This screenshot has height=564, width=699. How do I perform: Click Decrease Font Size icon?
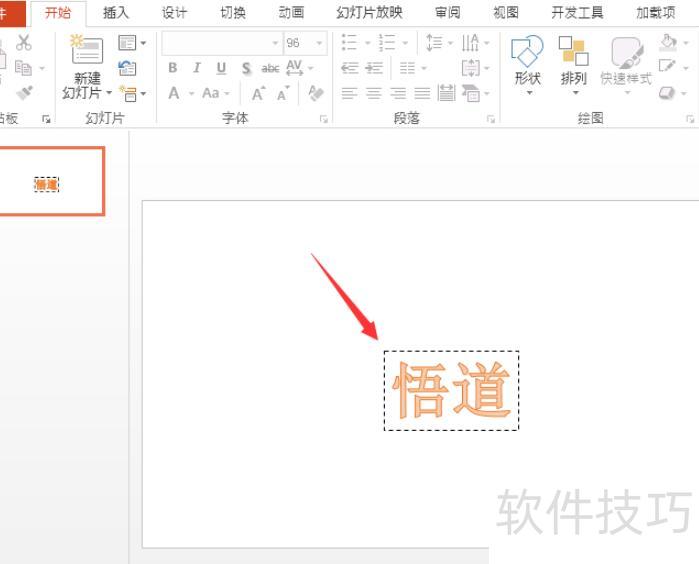283,93
